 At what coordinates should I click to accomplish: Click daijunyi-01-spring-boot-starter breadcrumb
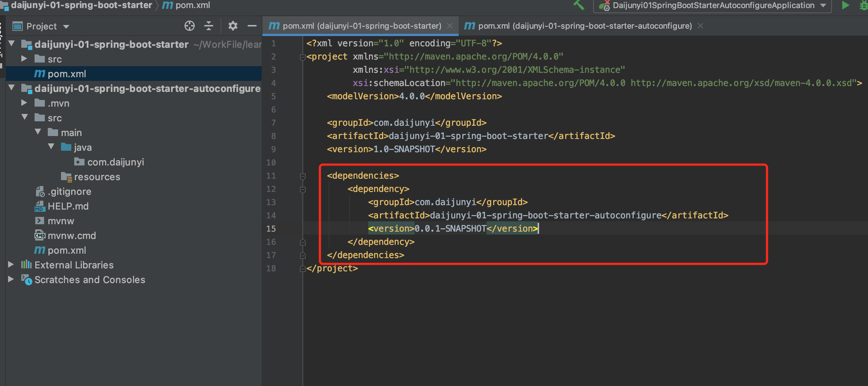coord(81,5)
